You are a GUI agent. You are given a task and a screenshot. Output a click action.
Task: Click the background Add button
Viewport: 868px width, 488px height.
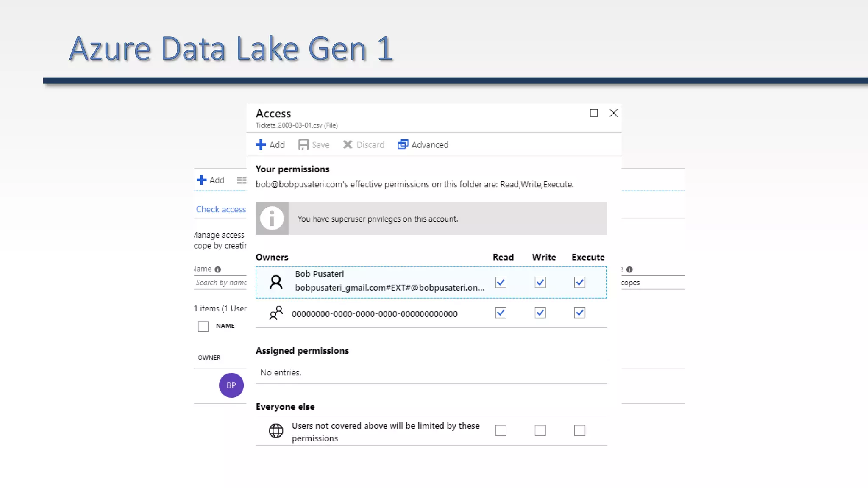211,180
